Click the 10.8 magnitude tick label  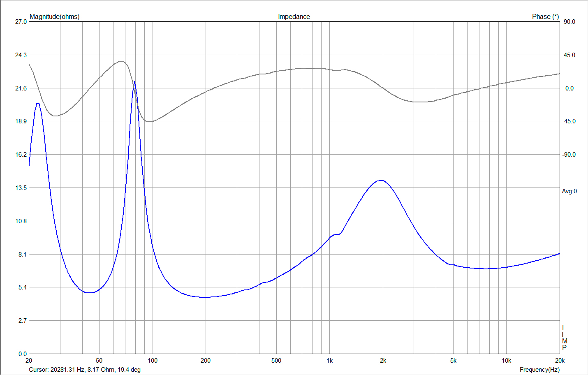pos(21,221)
